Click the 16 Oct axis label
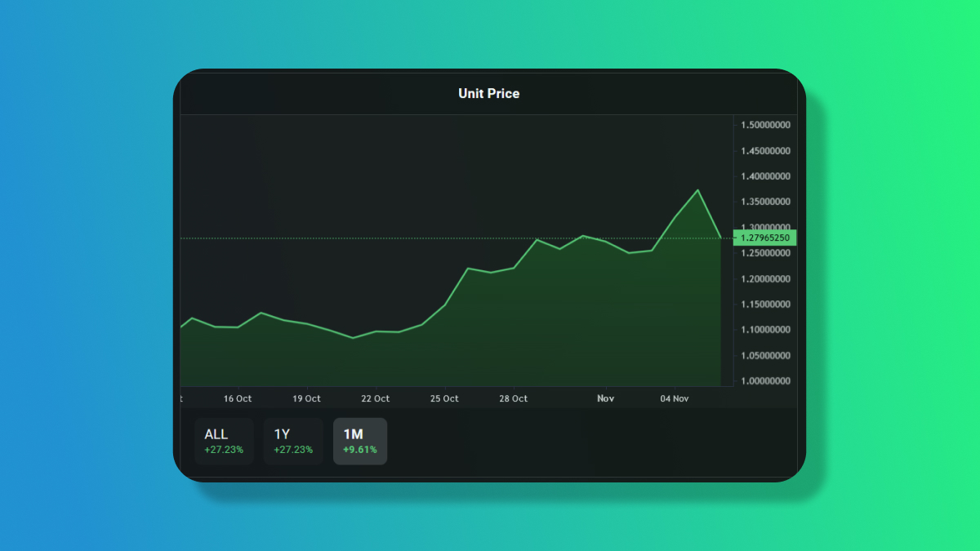This screenshot has width=980, height=551. 236,398
